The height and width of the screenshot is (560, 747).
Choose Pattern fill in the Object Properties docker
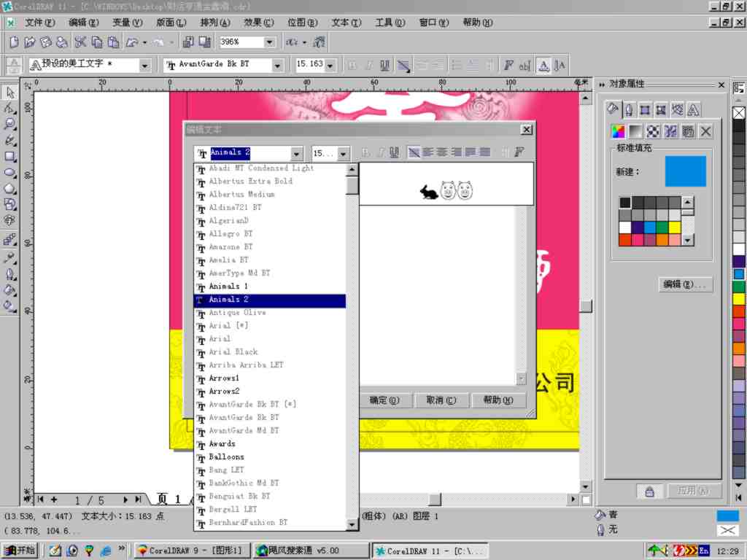(653, 131)
